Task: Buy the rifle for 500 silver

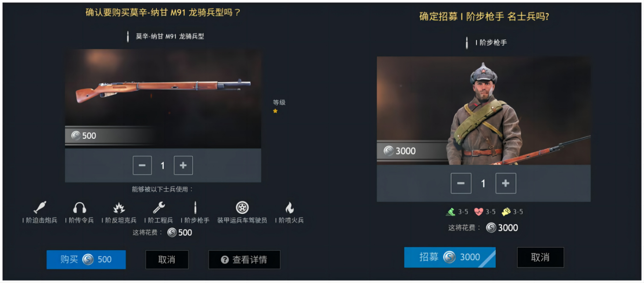Action: (x=86, y=260)
